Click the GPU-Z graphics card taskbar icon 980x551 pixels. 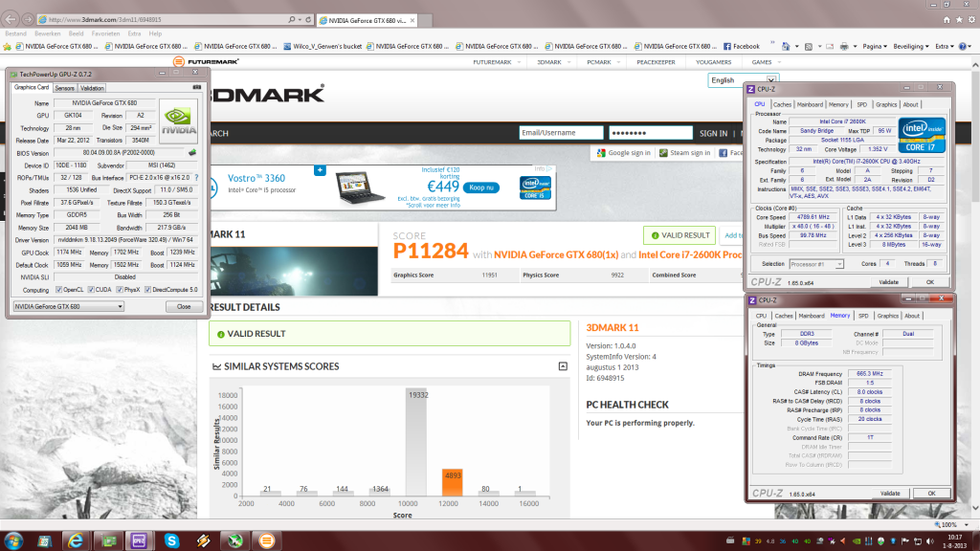tap(109, 540)
